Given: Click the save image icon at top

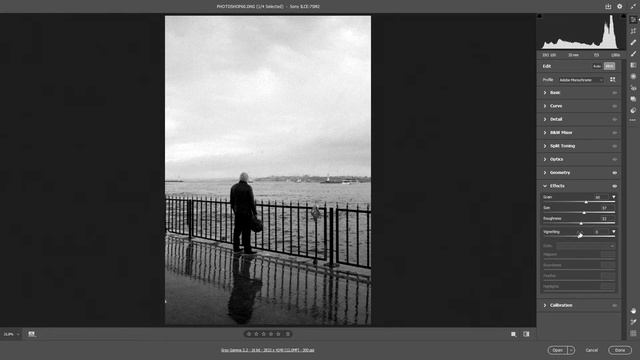Looking at the screenshot, I should (608, 7).
